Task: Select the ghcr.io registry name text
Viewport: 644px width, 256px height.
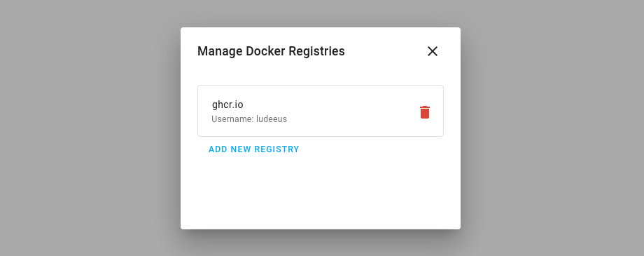Action: [227, 105]
